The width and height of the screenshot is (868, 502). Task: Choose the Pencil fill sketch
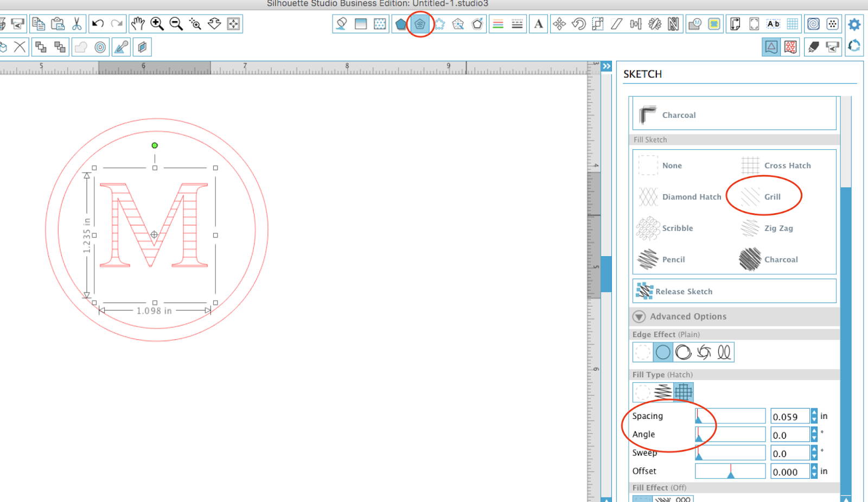click(661, 259)
